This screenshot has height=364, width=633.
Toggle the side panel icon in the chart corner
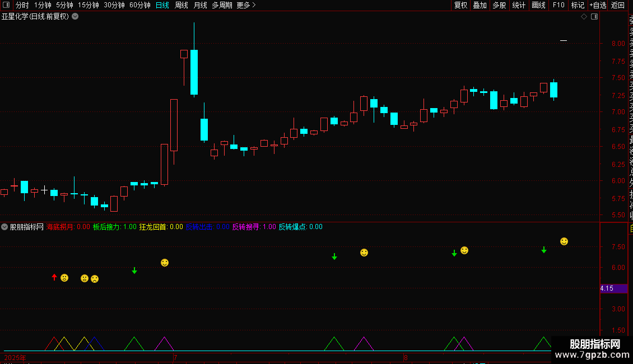pyautogui.click(x=594, y=17)
